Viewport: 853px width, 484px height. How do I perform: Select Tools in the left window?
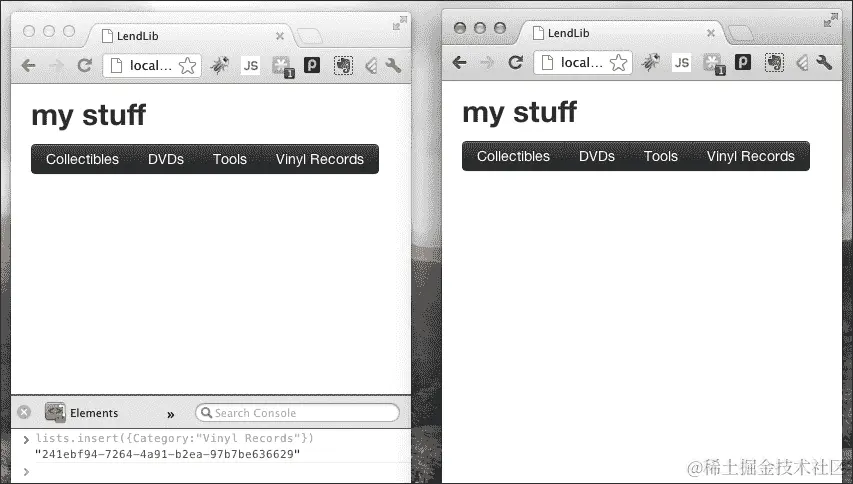click(x=230, y=159)
